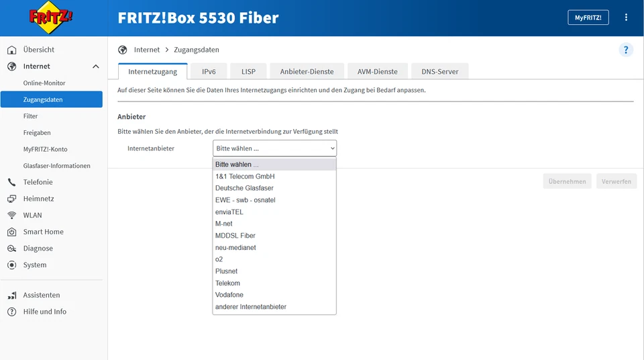Click the Smart Home icon
Viewport: 644px width, 360px height.
12,232
